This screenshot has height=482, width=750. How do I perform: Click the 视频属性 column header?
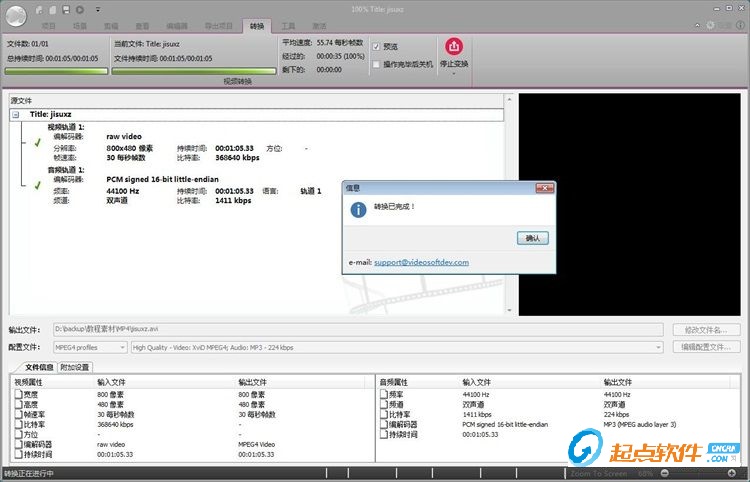tap(29, 382)
